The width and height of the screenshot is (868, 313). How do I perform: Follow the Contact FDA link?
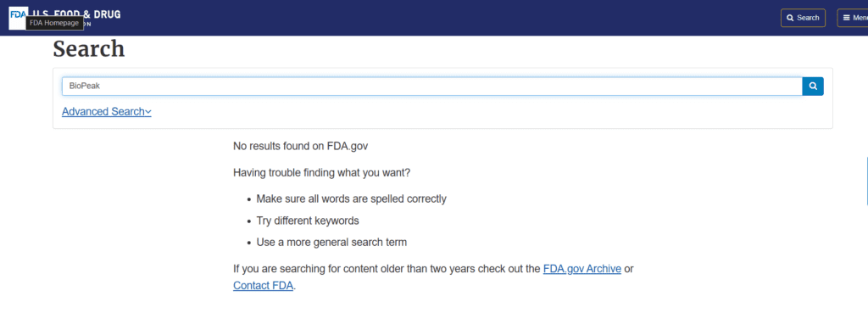263,286
